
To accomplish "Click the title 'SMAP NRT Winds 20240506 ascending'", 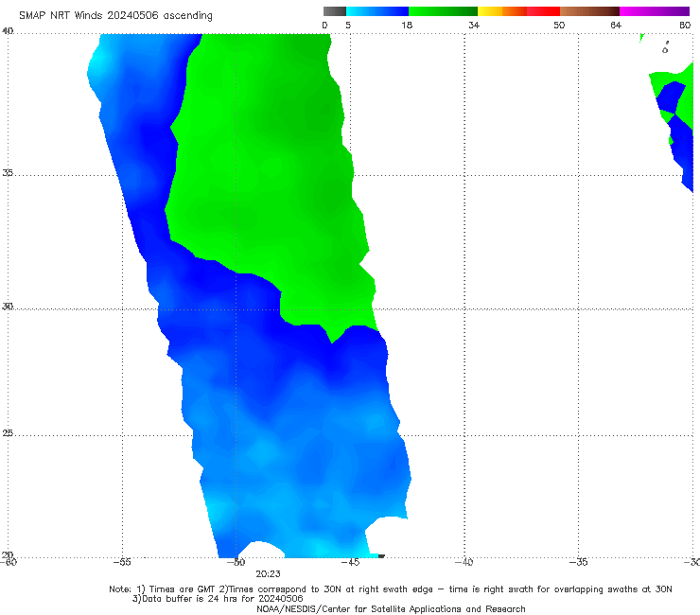I will pos(115,16).
